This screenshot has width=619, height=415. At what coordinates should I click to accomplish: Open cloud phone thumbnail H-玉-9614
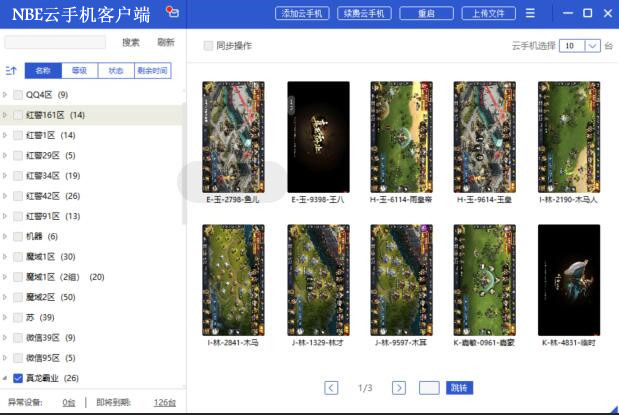tap(484, 137)
